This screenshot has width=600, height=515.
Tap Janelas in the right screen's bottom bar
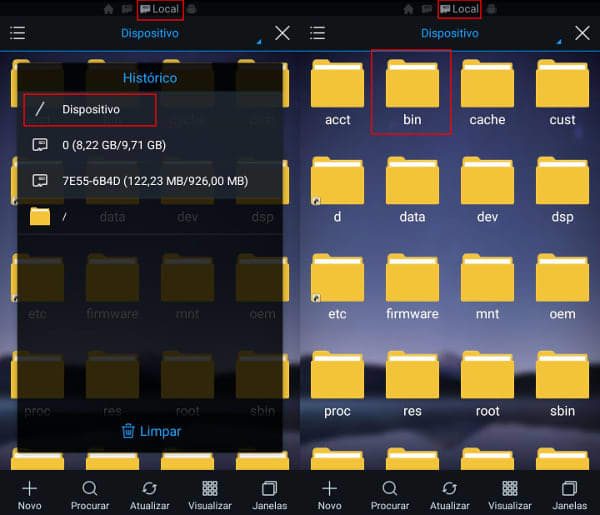pos(569,495)
